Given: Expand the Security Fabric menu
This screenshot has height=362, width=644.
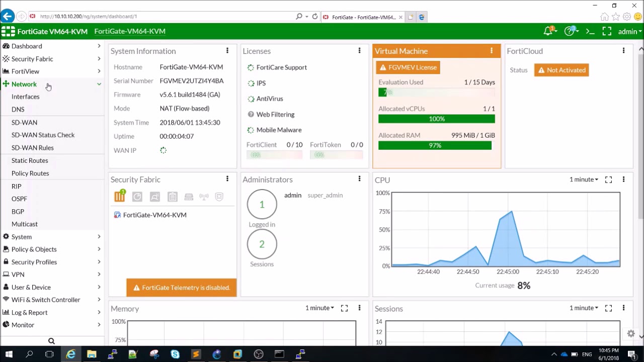Looking at the screenshot, I should click(52, 59).
